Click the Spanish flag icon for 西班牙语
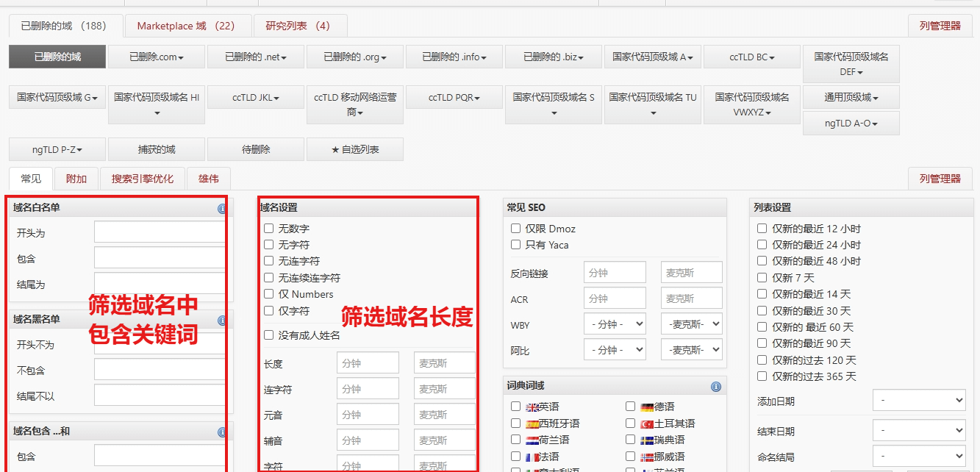The height and width of the screenshot is (472, 980). [533, 424]
